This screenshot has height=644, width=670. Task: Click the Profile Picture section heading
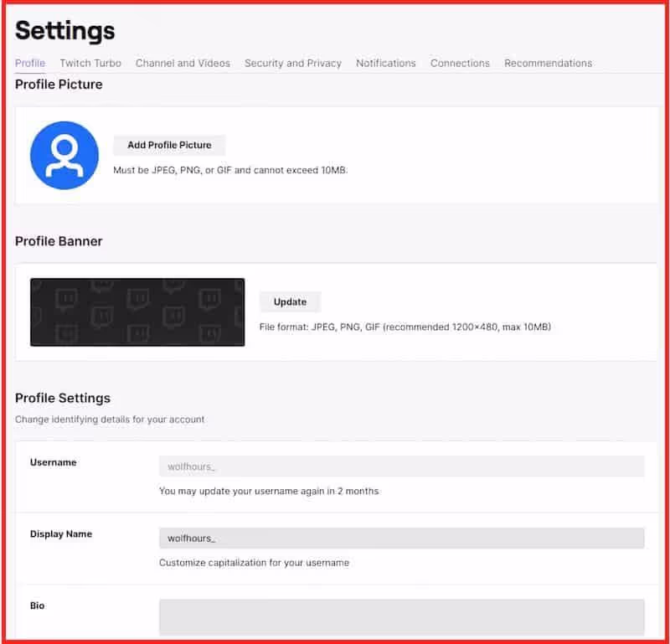(x=59, y=85)
